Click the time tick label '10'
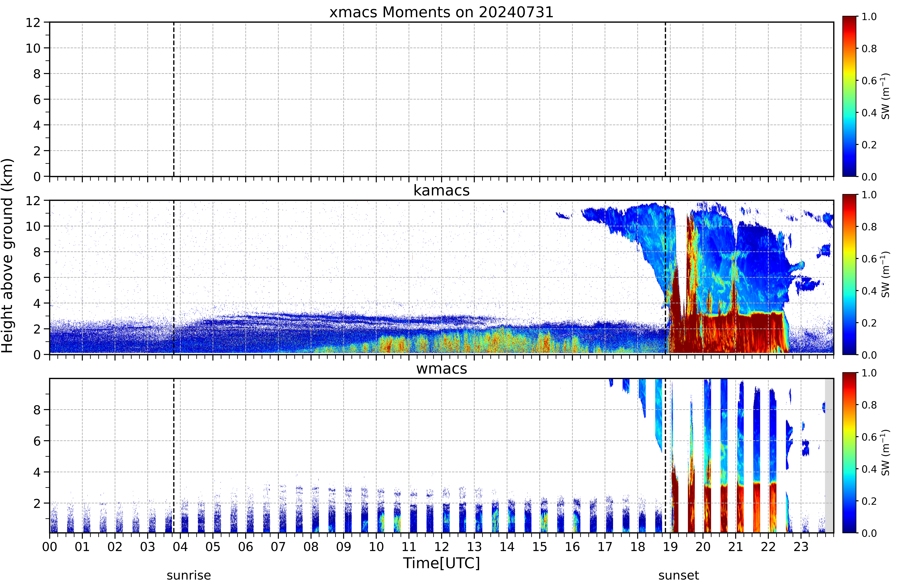This screenshot has height=588, width=897. 376,547
